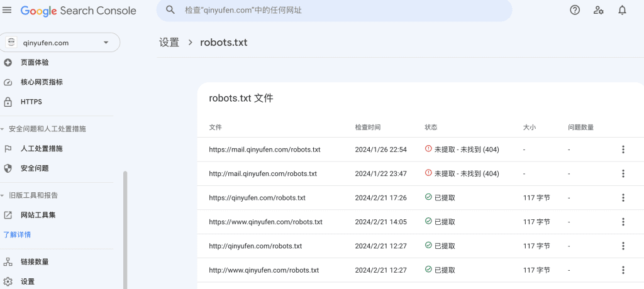Click the search magnifier icon
This screenshot has width=644, height=289.
[x=170, y=10]
